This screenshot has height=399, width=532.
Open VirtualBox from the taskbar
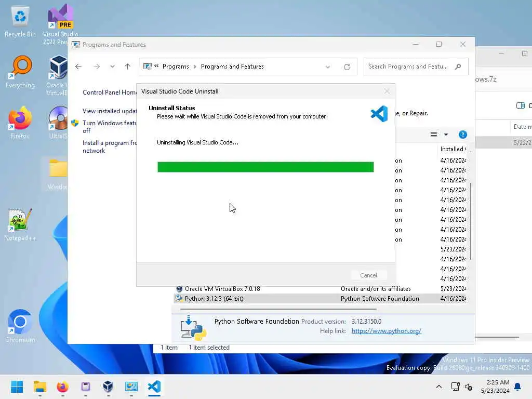pyautogui.click(x=108, y=387)
